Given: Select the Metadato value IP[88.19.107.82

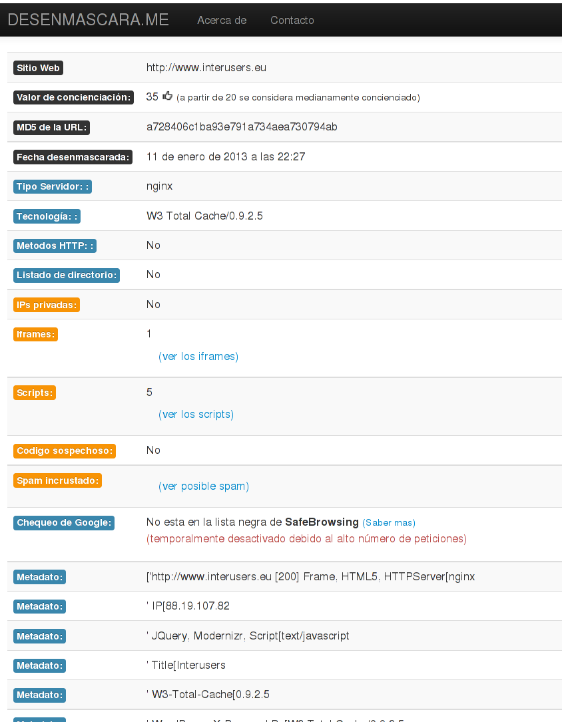Looking at the screenshot, I should point(188,606).
